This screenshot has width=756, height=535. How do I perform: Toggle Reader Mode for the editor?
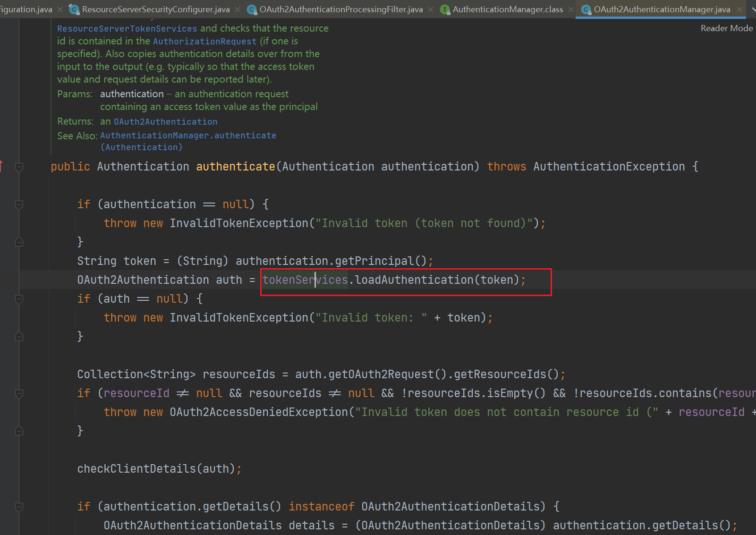726,28
